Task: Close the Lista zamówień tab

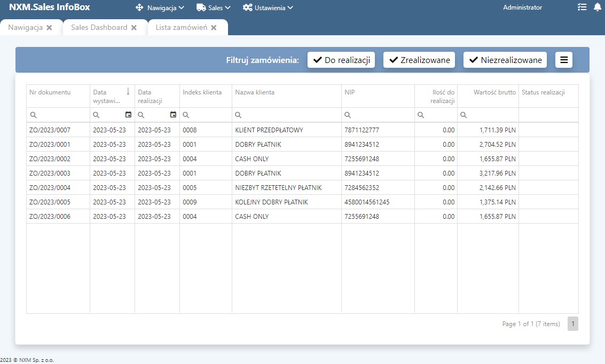Action: (x=214, y=28)
